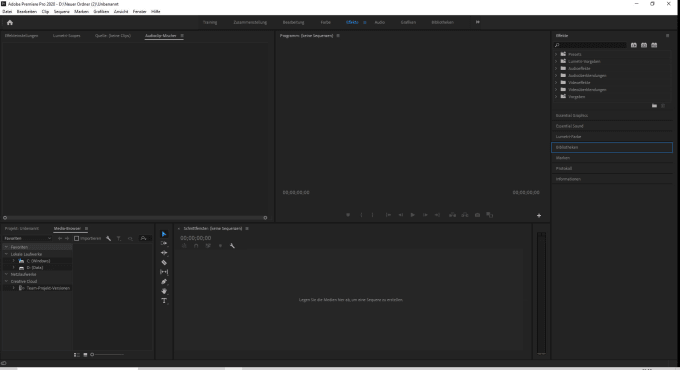This screenshot has width=680, height=370.
Task: Collapse the Lokale Laufwerke group
Action: pos(6,254)
